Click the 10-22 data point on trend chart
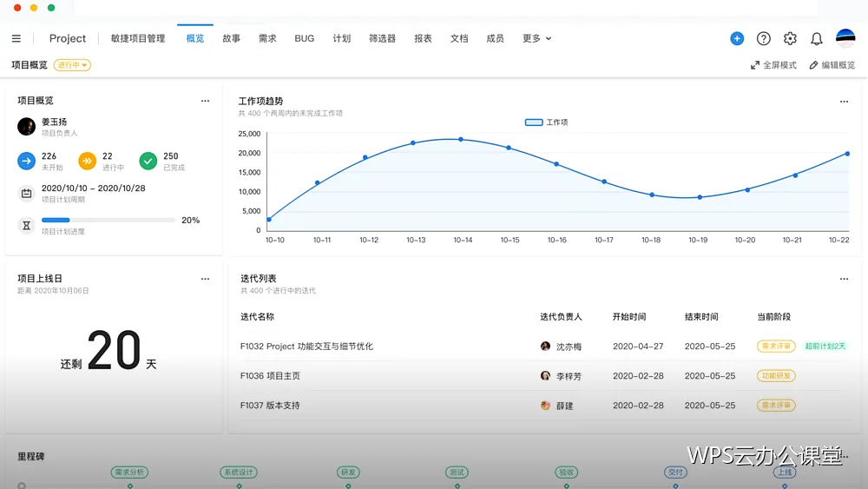868x489 pixels. pos(847,154)
